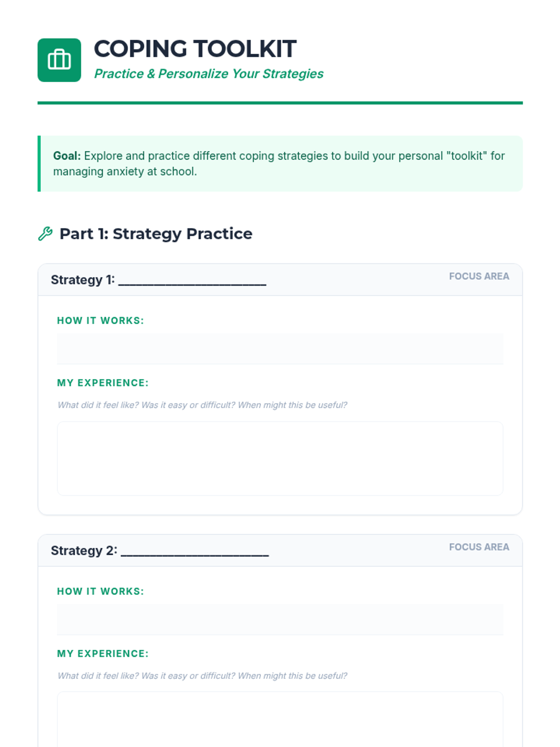
Task: Click Strategy 2 My Experience text box
Action: pos(280,719)
